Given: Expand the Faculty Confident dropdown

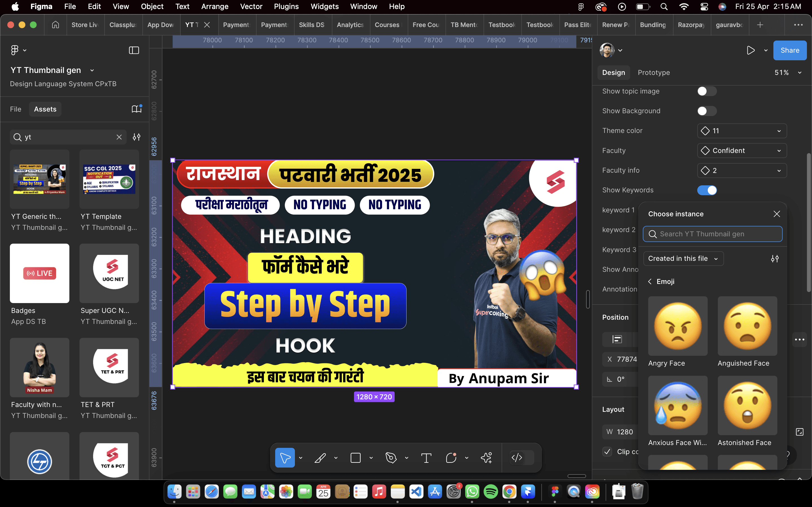Looking at the screenshot, I should (742, 151).
